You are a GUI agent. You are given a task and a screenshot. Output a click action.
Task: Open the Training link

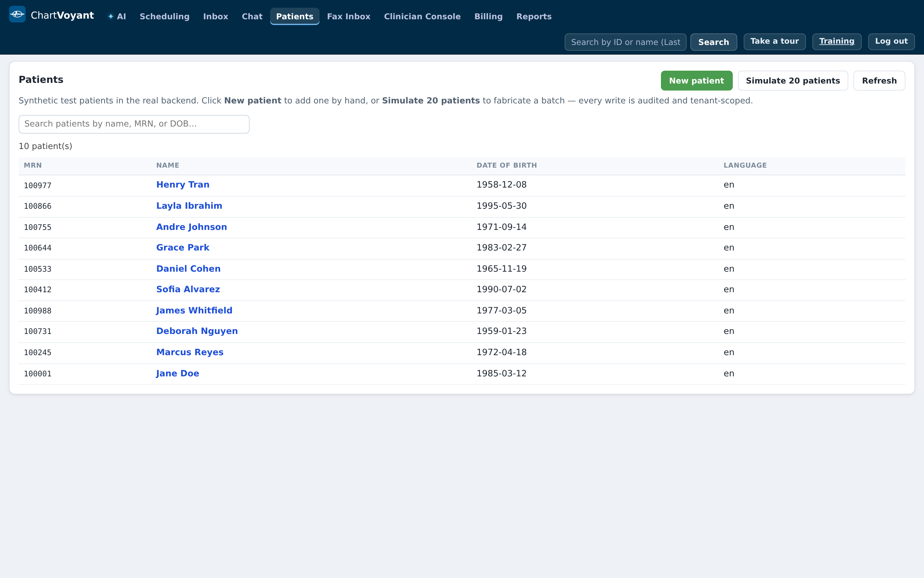(836, 41)
